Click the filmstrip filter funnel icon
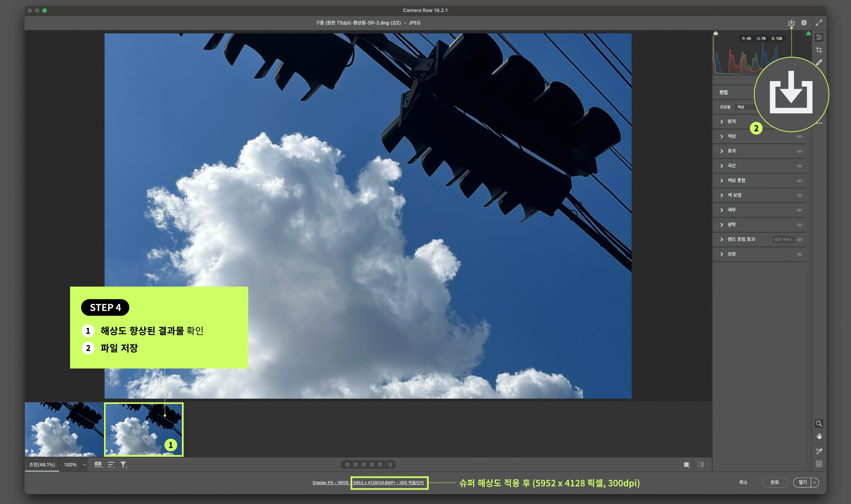This screenshot has width=851, height=504. pos(123,465)
